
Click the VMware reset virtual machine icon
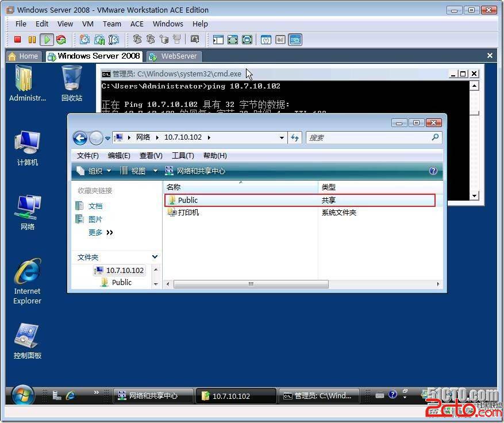[x=61, y=40]
